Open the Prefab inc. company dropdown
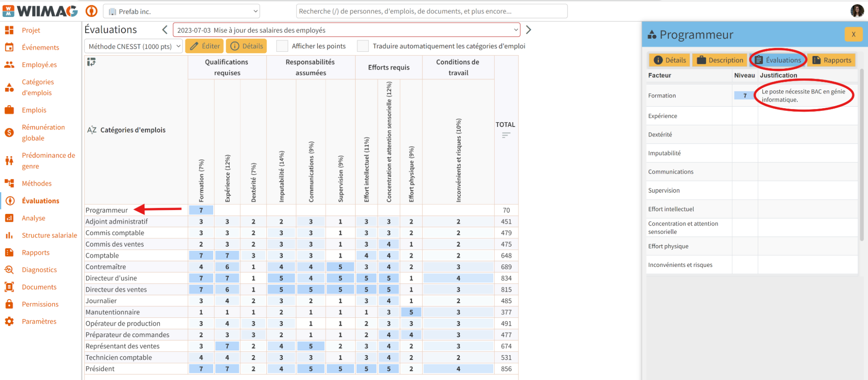This screenshot has height=380, width=868. pyautogui.click(x=182, y=11)
